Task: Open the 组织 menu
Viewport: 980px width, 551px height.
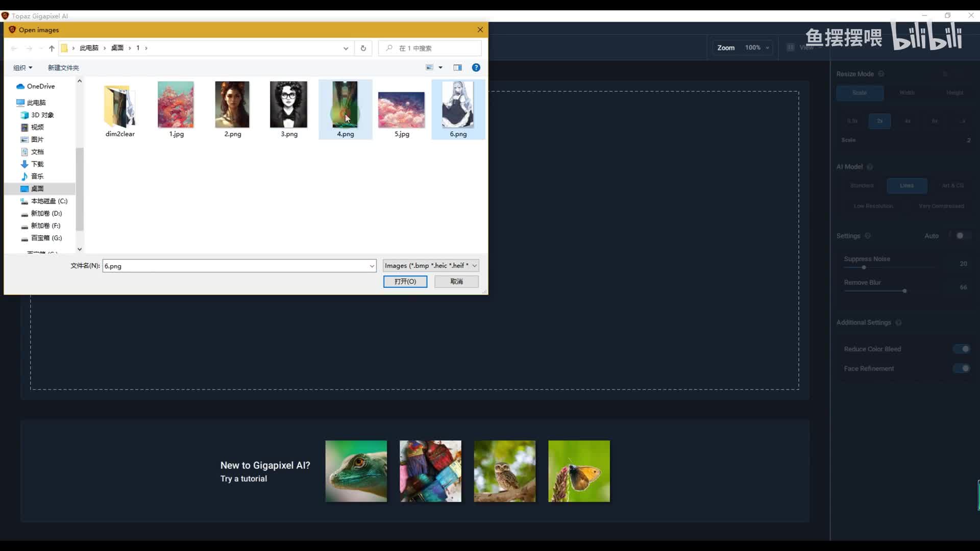Action: pyautogui.click(x=22, y=67)
